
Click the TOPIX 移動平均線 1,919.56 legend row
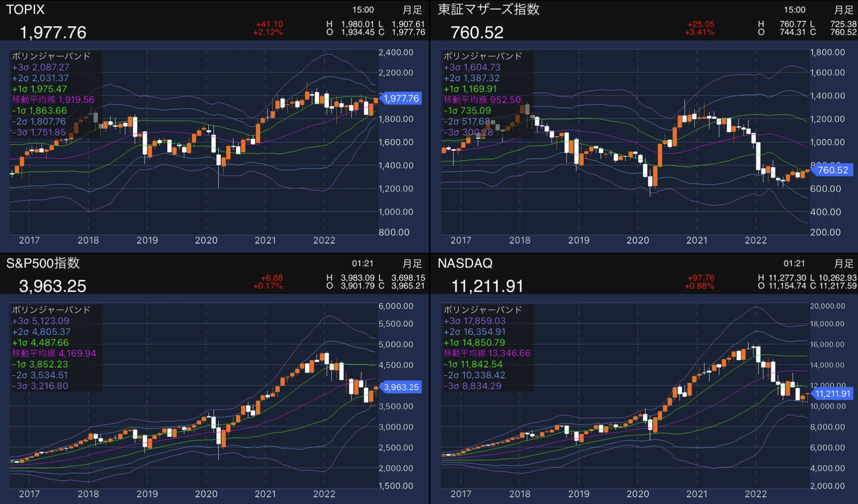click(x=53, y=99)
